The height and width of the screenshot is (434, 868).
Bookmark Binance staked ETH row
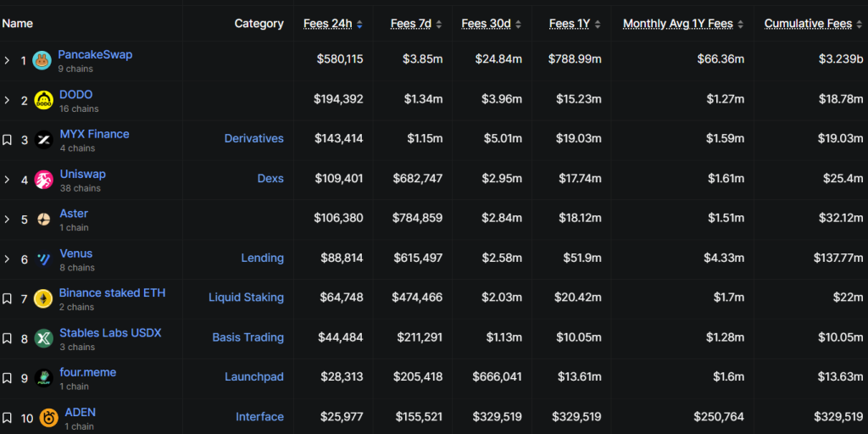coord(7,299)
